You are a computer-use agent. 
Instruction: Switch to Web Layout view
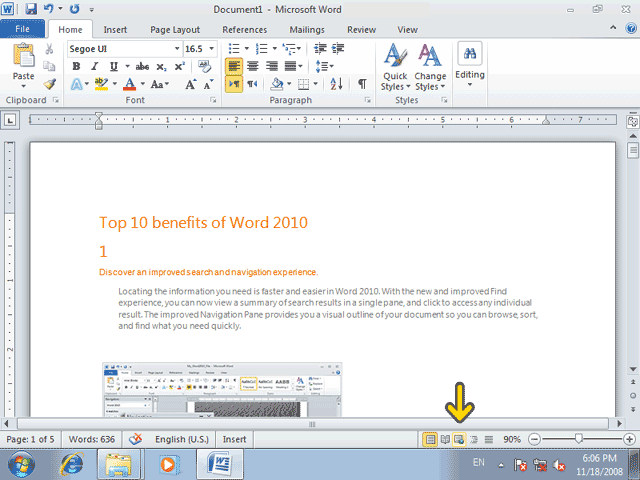(x=459, y=440)
